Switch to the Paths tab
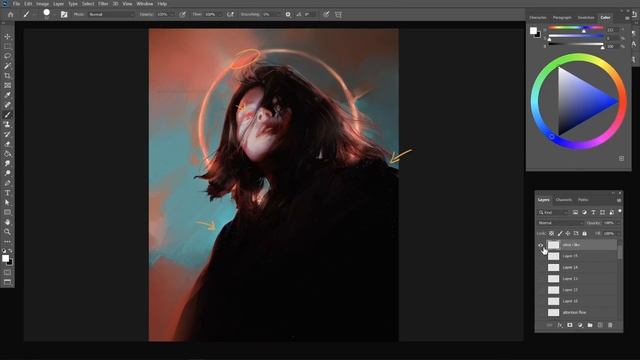640x360 pixels. click(583, 200)
